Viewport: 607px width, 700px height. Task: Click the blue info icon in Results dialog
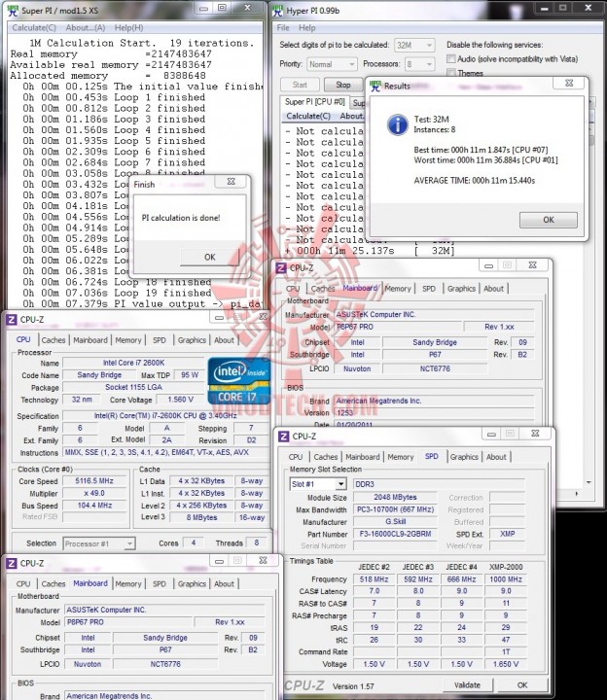[x=398, y=125]
